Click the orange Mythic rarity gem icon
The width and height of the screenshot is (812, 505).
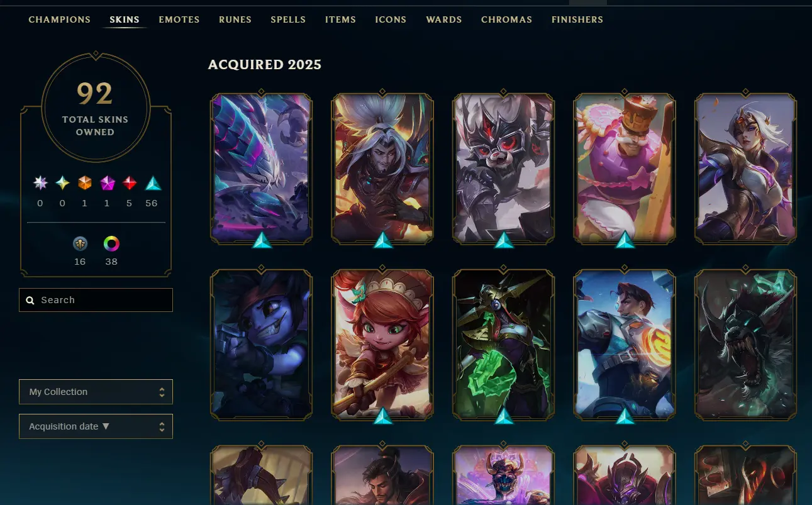[85, 183]
